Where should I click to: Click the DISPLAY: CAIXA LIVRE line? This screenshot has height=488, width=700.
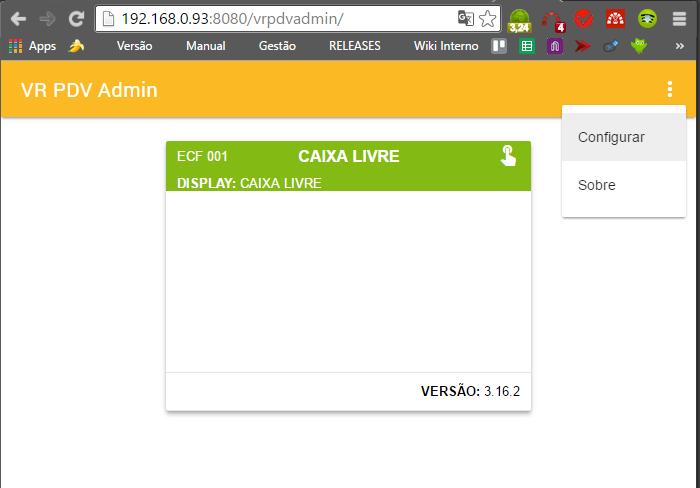point(249,183)
